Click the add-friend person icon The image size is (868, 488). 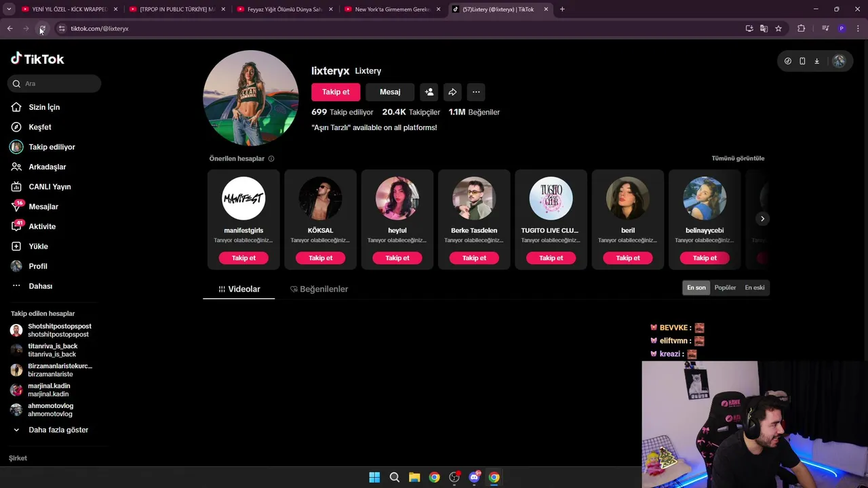pyautogui.click(x=429, y=92)
